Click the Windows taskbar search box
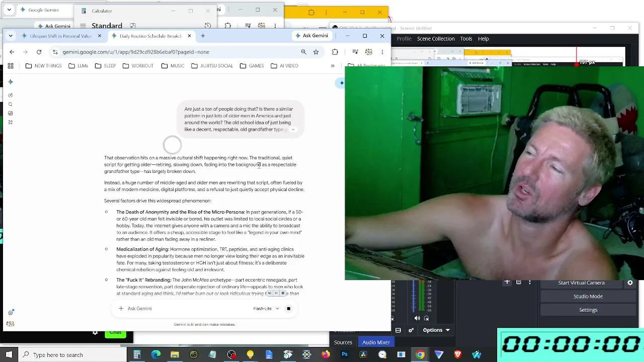This screenshot has width=644, height=362. tap(73, 355)
